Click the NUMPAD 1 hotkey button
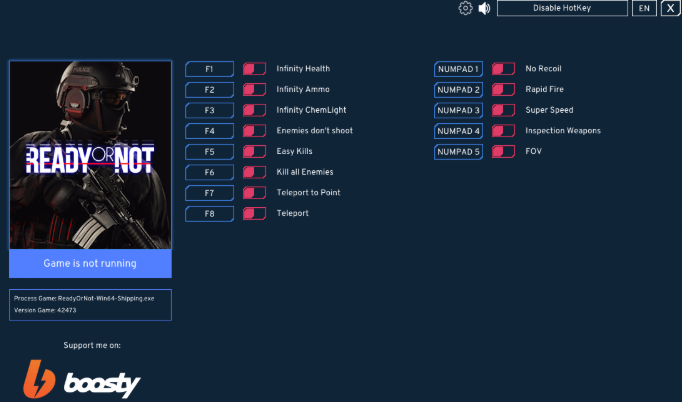This screenshot has width=682, height=402. (458, 69)
